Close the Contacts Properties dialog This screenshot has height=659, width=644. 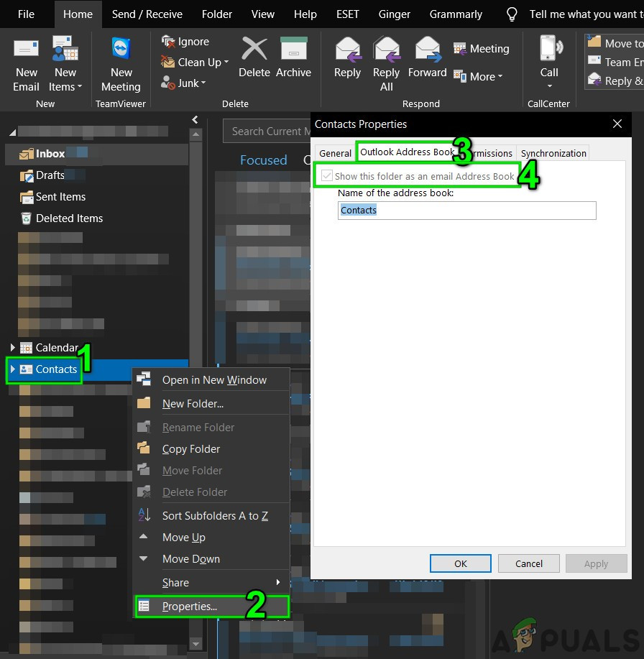coord(617,124)
